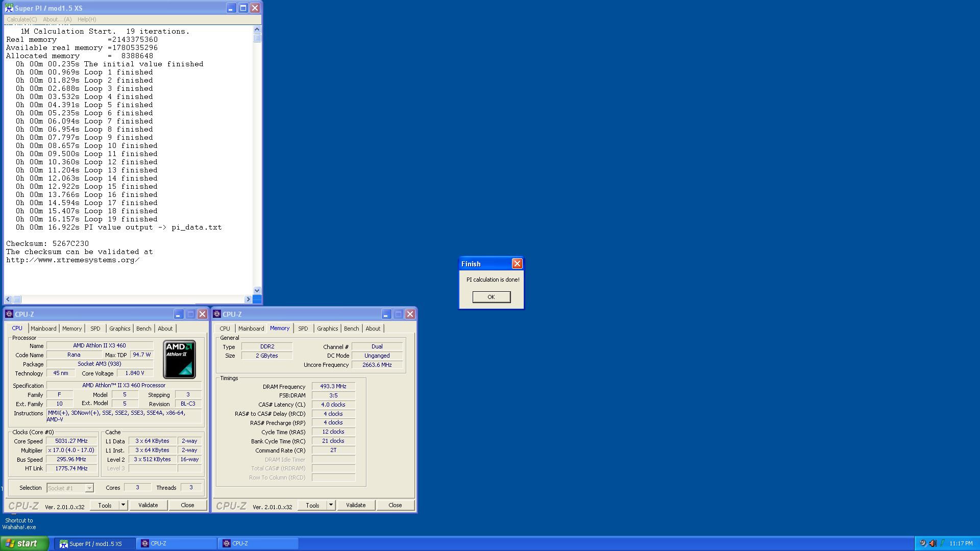Select second CPU-Z taskbar button
980x551 pixels.
pyautogui.click(x=259, y=544)
